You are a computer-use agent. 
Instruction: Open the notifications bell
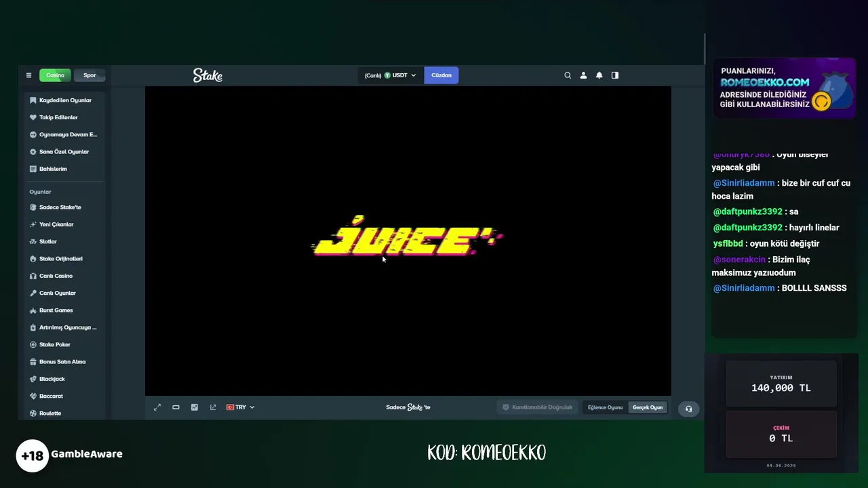coord(599,75)
